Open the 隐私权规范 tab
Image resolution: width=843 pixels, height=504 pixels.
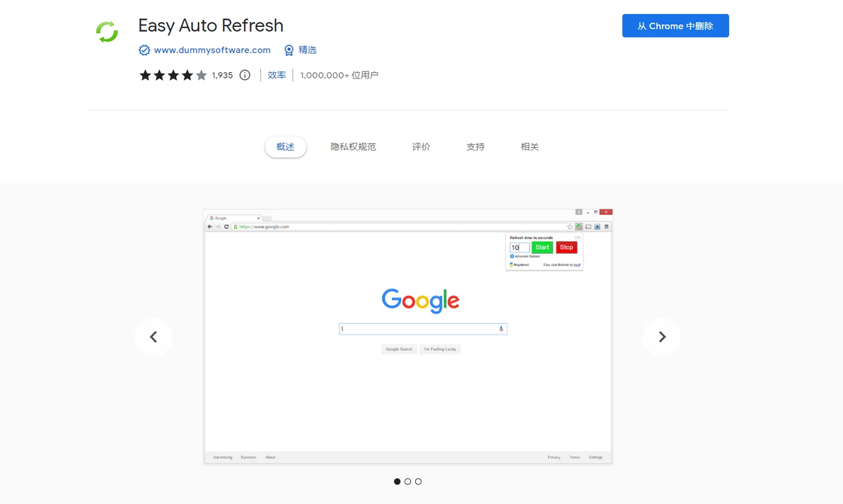tap(354, 146)
